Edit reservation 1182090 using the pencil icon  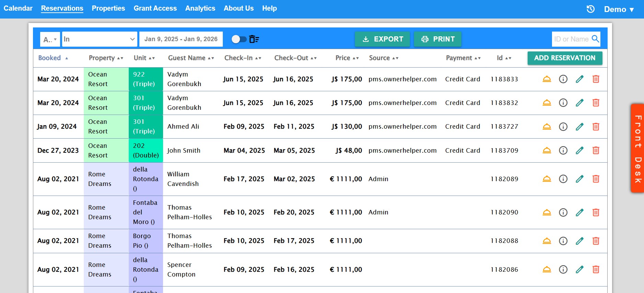coord(579,212)
